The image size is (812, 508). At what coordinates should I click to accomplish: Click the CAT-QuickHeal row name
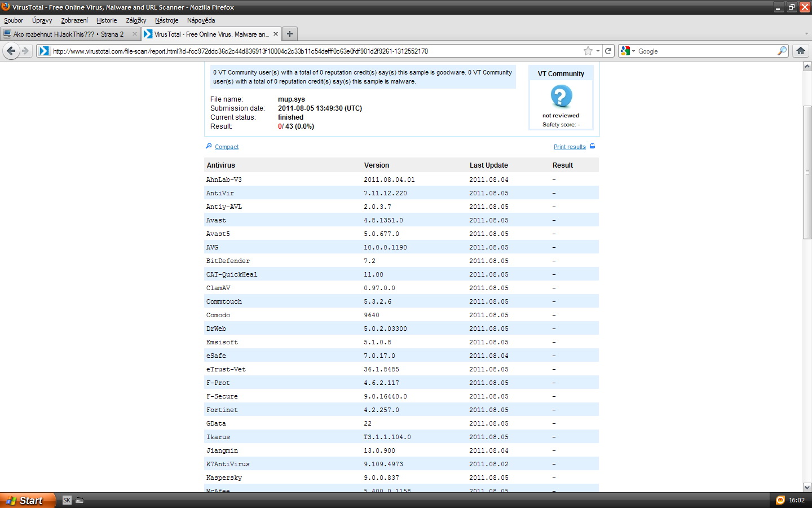232,274
